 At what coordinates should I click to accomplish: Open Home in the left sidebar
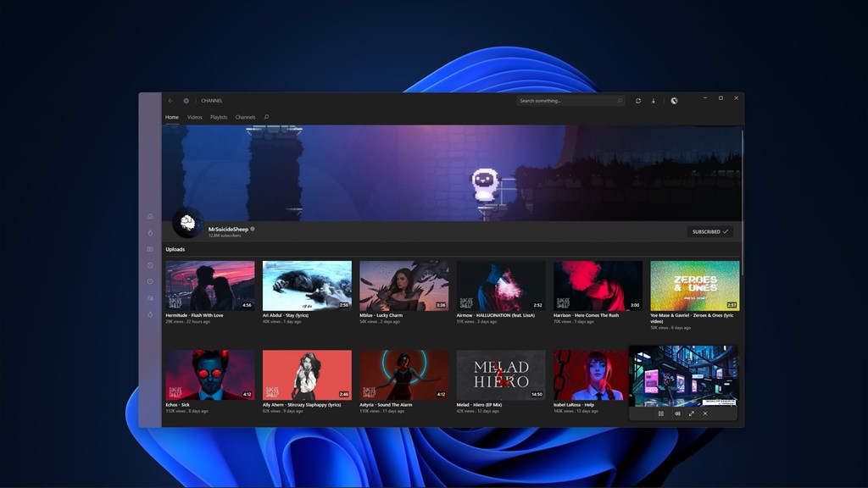click(150, 216)
